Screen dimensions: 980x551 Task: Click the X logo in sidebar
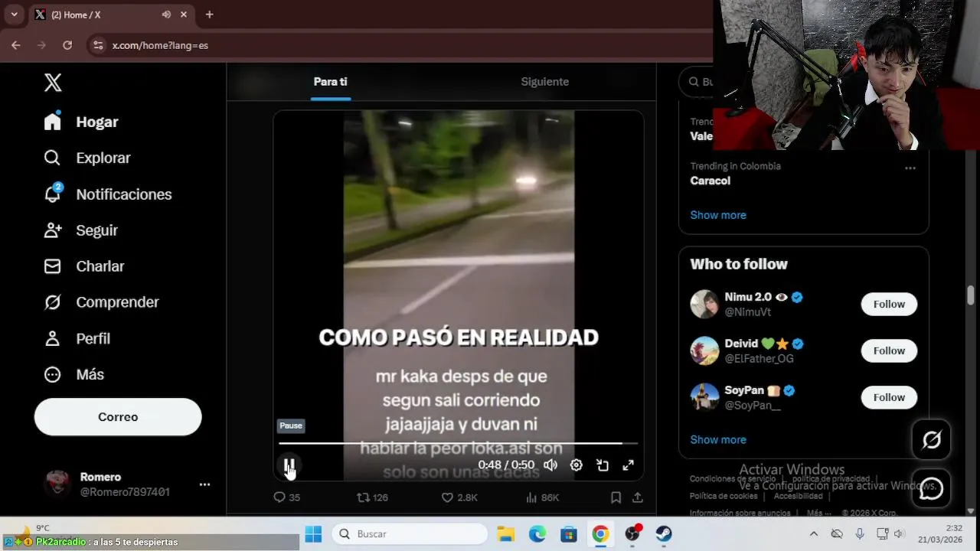(x=53, y=83)
